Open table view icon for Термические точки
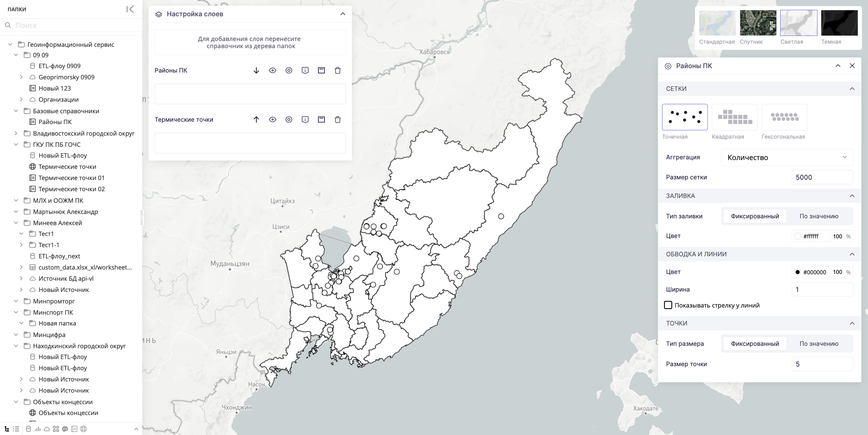The image size is (868, 435). [321, 120]
